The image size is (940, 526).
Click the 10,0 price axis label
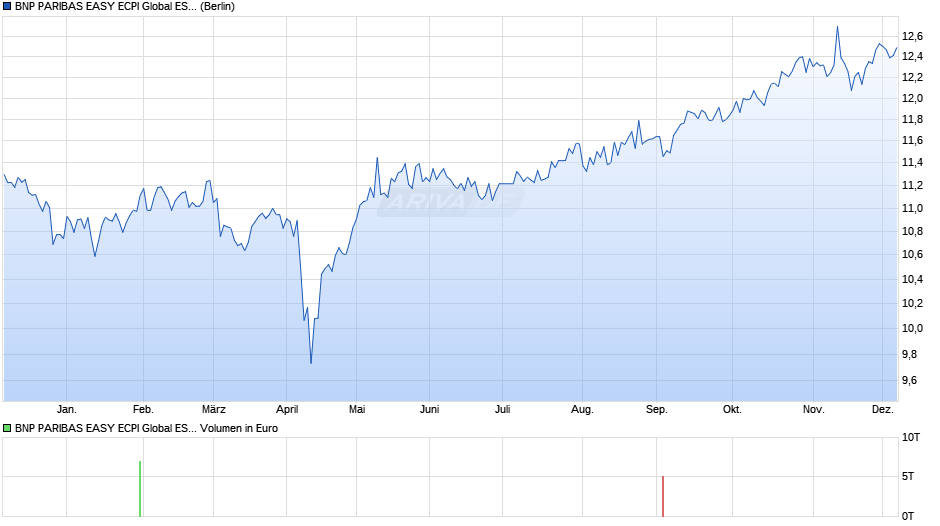tap(912, 328)
